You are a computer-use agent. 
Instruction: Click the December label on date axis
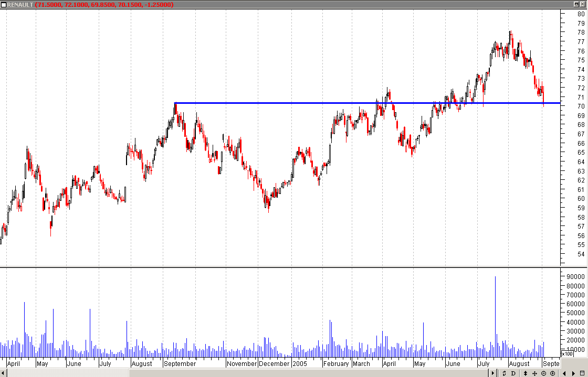[x=274, y=363]
